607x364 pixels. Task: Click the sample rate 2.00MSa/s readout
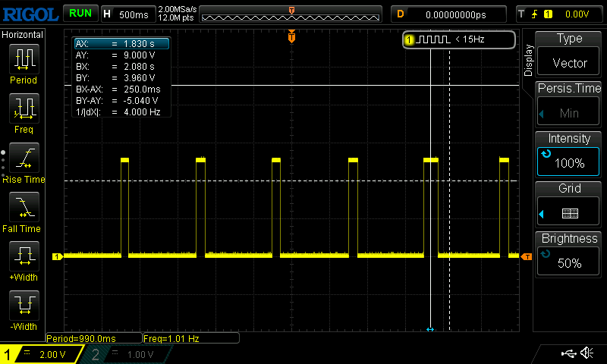point(178,9)
